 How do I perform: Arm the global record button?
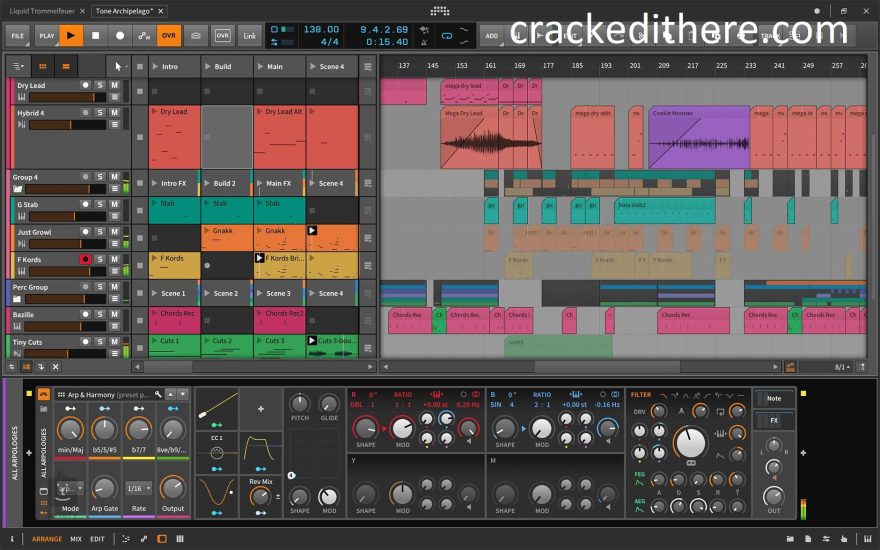(x=120, y=35)
